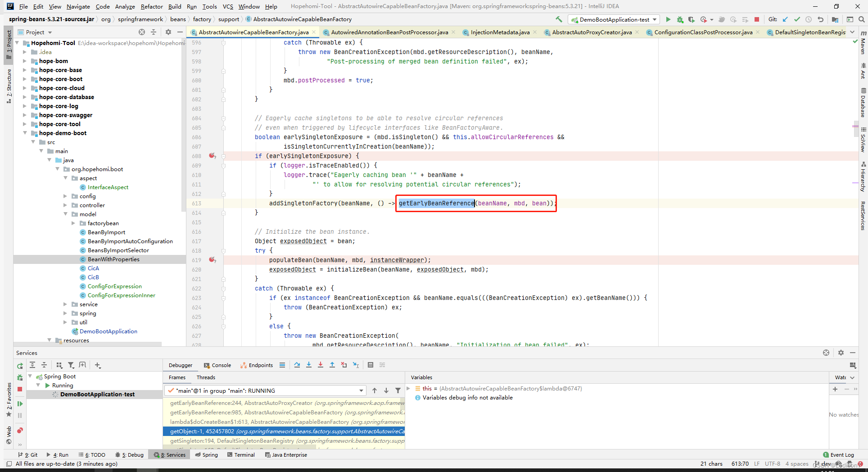This screenshot has width=868, height=472.
Task: Toggle the Favorites tool window stripe
Action: (9, 399)
